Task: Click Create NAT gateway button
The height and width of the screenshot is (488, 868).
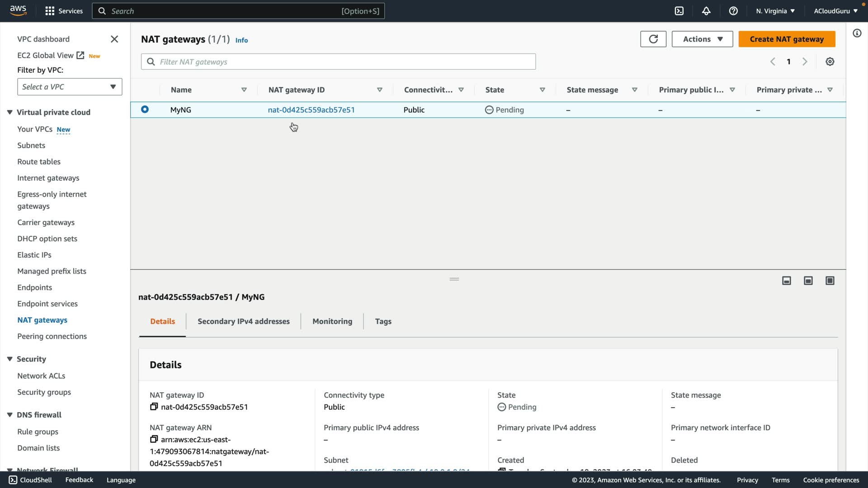Action: [x=786, y=39]
